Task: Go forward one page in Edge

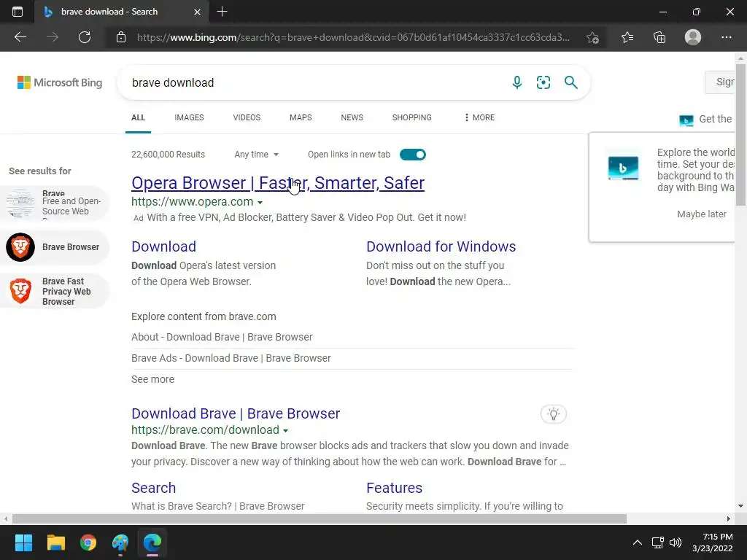Action: coord(53,37)
